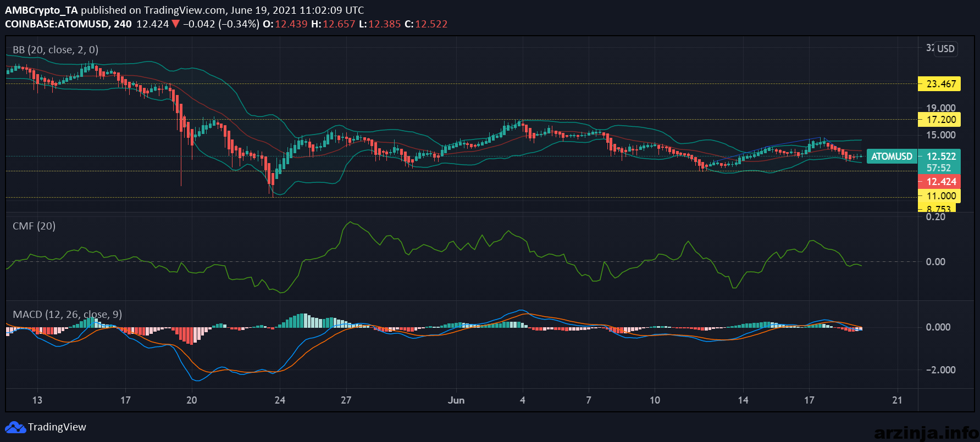This screenshot has width=980, height=442.
Task: Click the yellow 11.000 price level tag
Action: pos(940,196)
